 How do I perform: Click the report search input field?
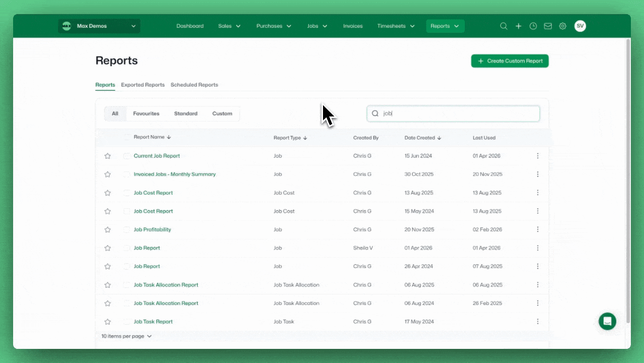458,113
